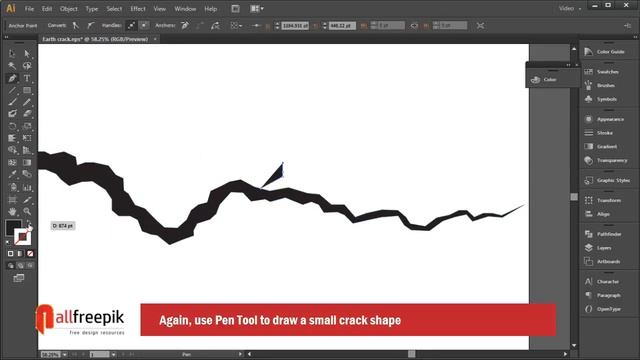Select the Line Segment tool
The width and height of the screenshot is (640, 360).
coord(12,90)
